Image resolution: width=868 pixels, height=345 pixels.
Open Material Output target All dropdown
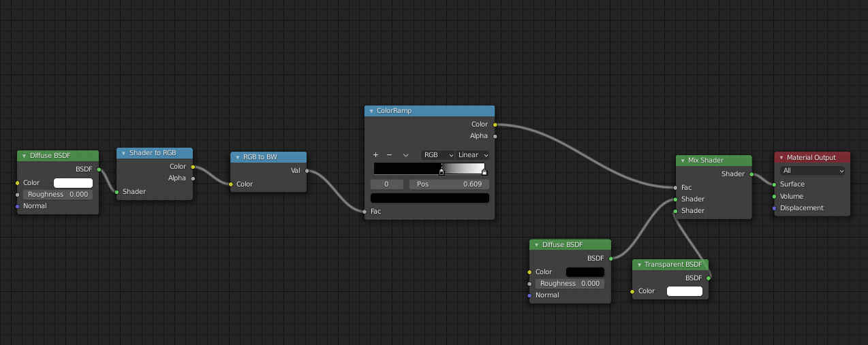point(812,171)
